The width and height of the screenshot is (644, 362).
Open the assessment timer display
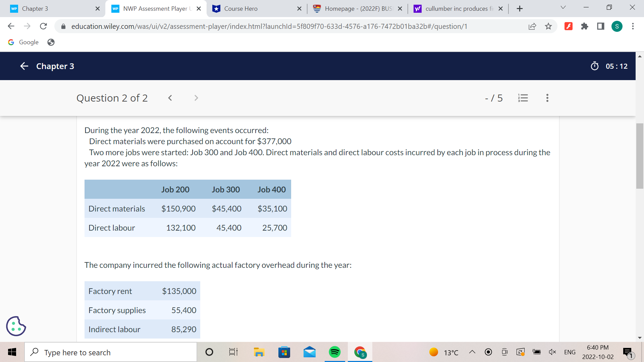point(609,66)
